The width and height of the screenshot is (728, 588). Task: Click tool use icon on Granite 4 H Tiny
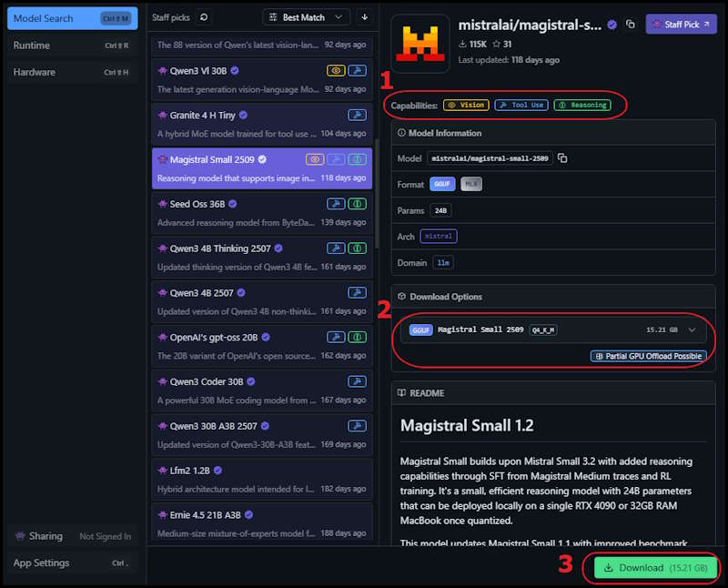pos(357,116)
